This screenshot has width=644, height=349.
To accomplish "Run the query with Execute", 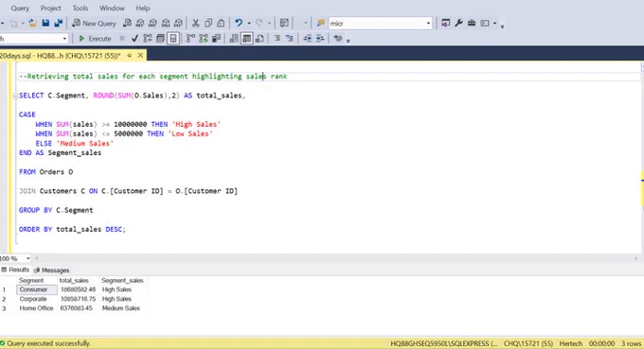I will tap(95, 39).
